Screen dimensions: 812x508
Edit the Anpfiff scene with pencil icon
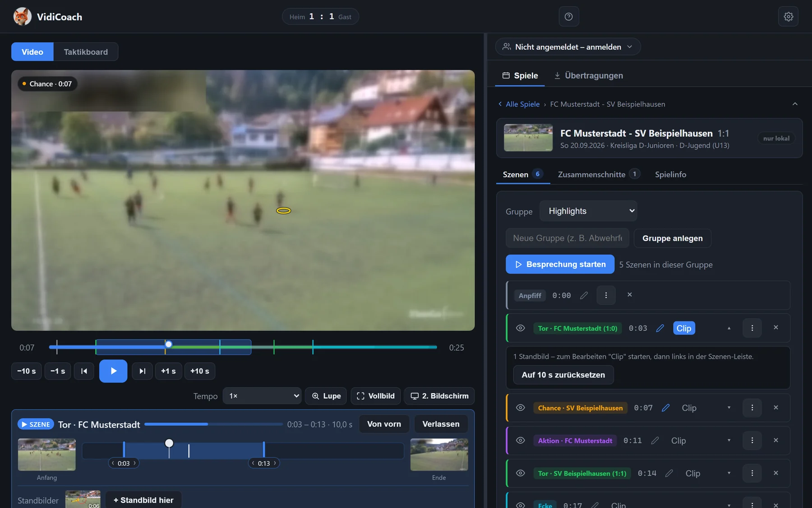584,295
